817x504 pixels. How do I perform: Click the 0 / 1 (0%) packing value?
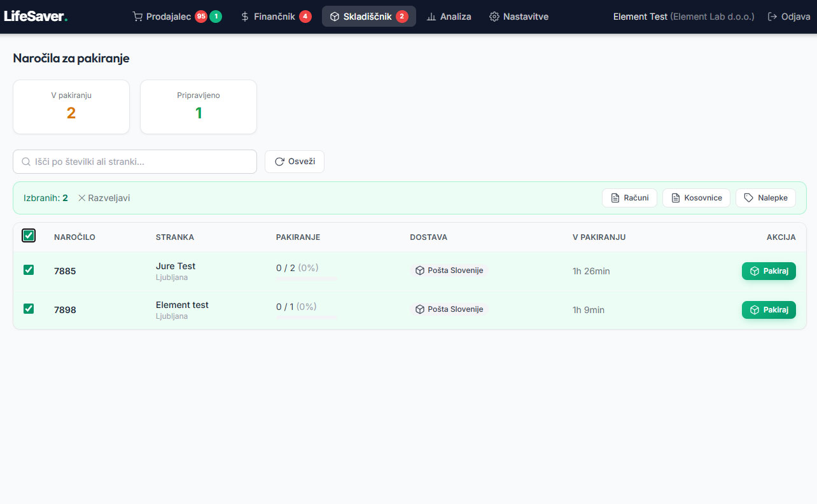coord(297,307)
